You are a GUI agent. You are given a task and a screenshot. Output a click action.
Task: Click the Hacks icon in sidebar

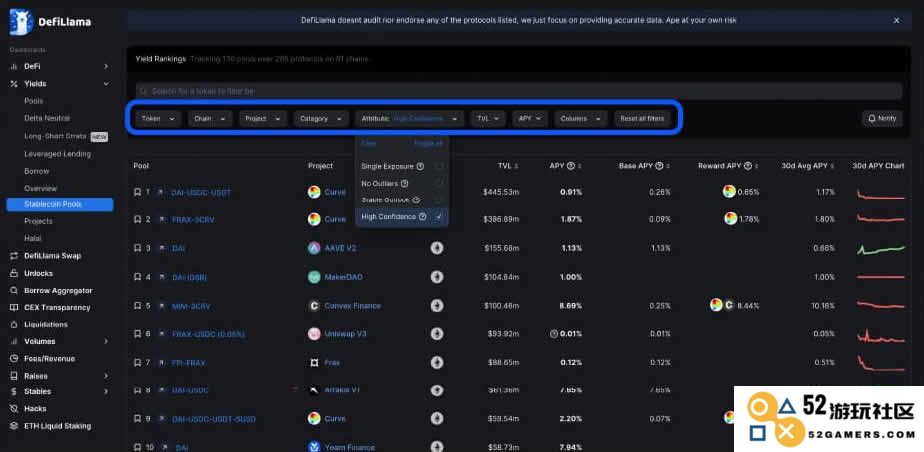pyautogui.click(x=14, y=408)
